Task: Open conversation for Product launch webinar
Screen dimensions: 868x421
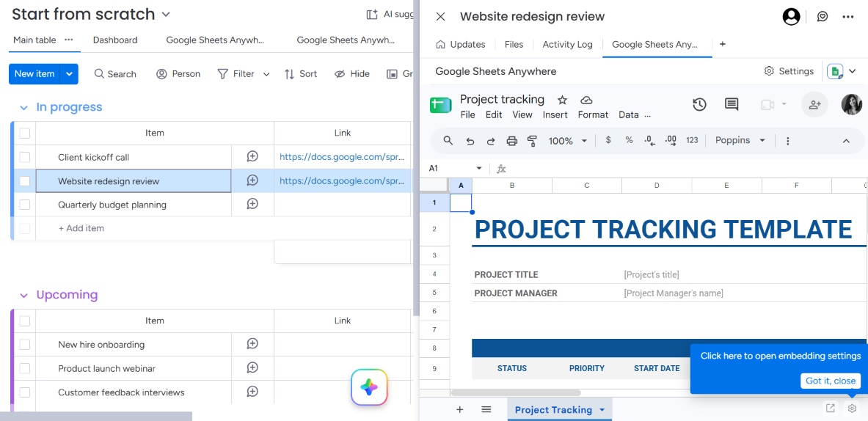Action: 252,368
